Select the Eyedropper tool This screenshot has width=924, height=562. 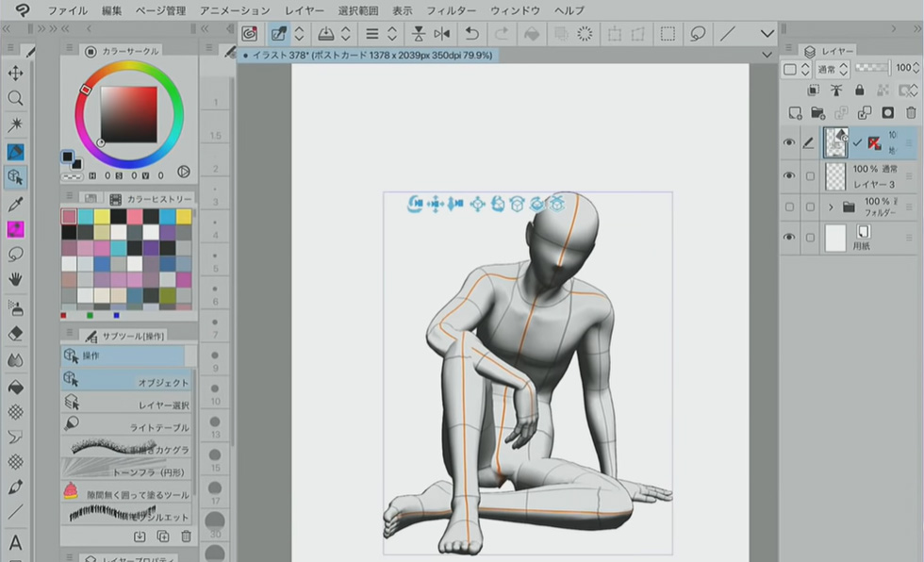pyautogui.click(x=15, y=204)
